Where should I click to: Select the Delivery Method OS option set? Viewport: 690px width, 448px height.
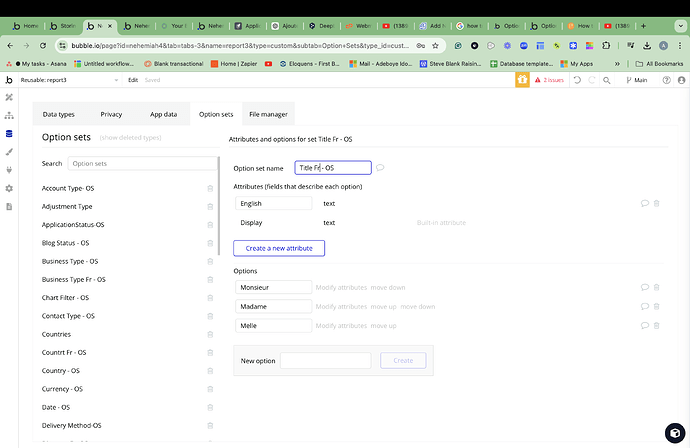click(71, 426)
